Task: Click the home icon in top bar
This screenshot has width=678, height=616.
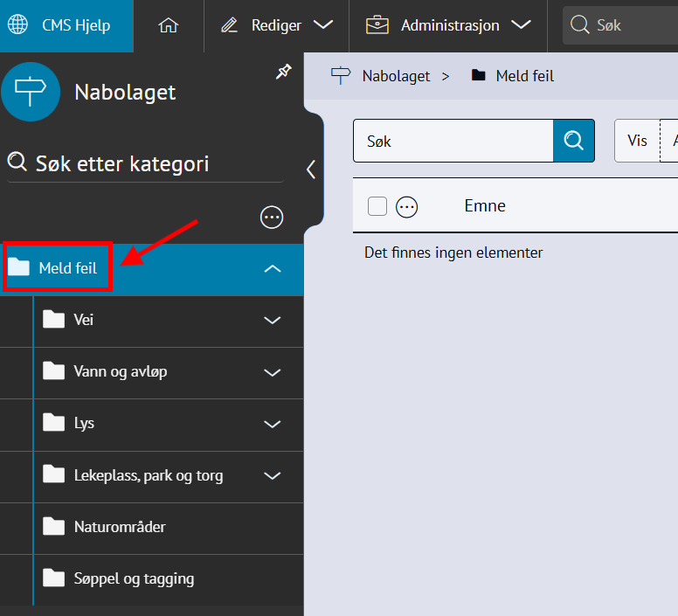Action: tap(169, 25)
